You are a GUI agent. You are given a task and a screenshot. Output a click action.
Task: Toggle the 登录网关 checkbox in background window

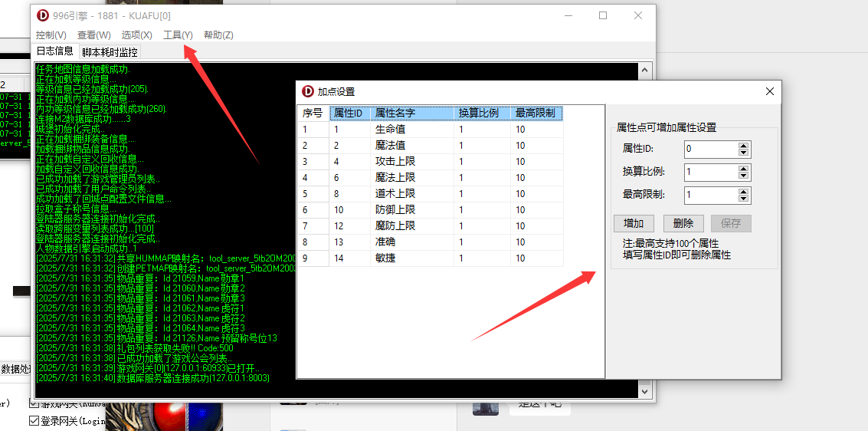(34, 421)
